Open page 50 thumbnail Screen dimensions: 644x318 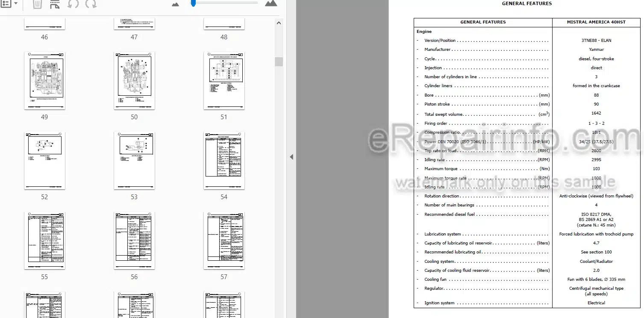click(134, 81)
